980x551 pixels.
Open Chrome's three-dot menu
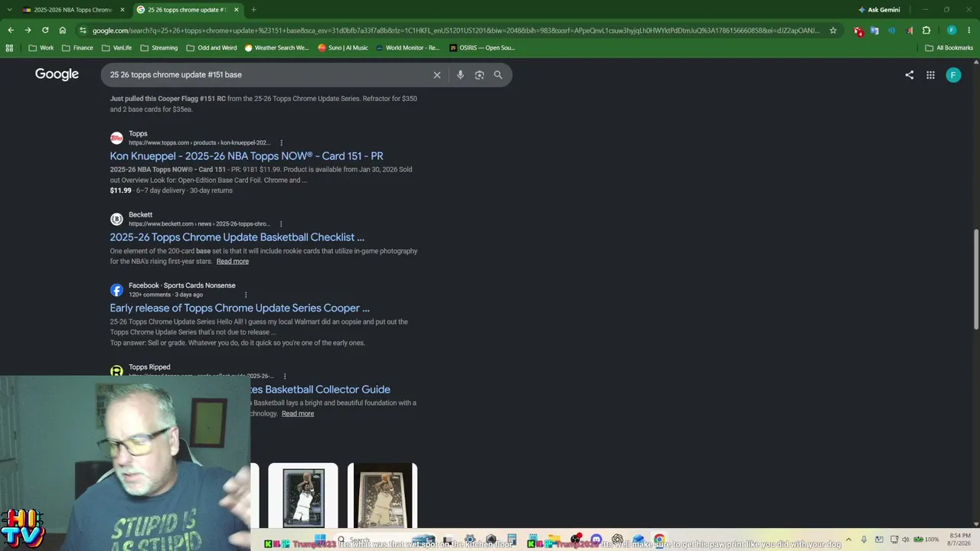969,31
